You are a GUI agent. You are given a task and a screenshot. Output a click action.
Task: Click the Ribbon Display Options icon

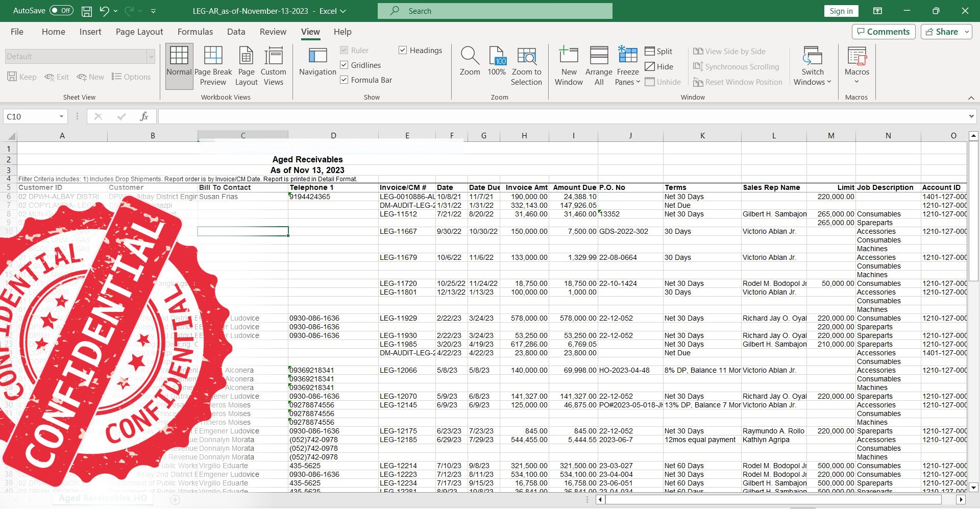point(877,11)
